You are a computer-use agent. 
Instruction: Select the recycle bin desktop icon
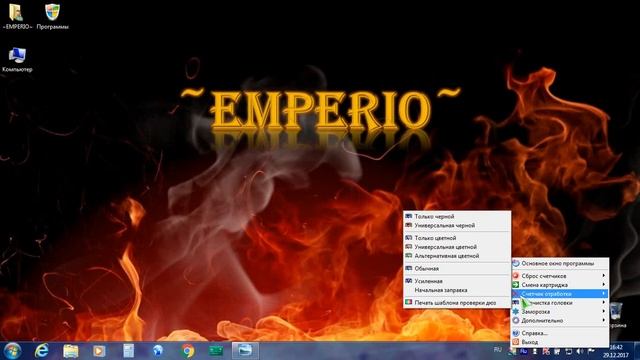[616, 315]
